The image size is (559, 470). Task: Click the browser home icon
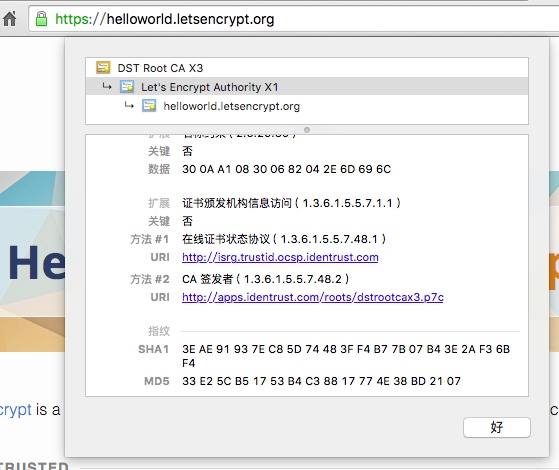click(10, 19)
